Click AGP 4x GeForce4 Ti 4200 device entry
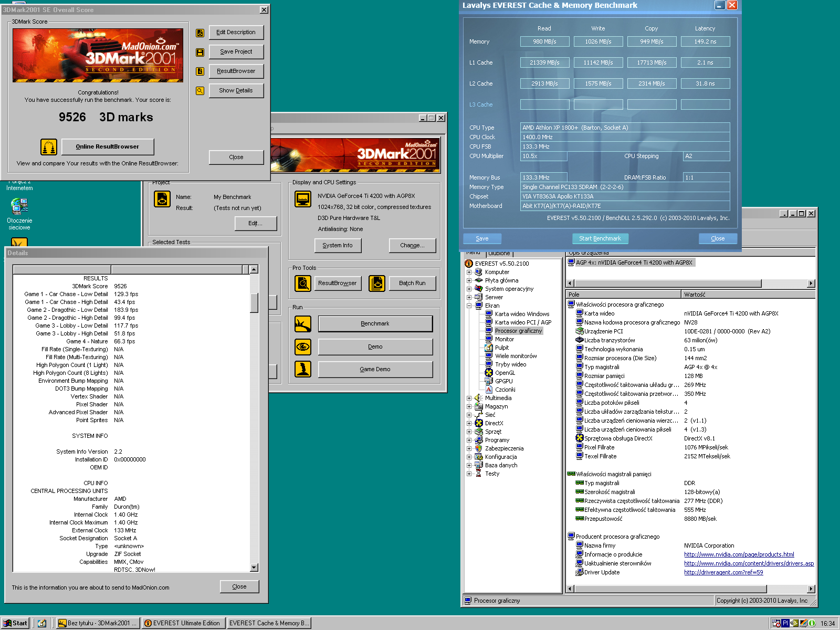This screenshot has width=840, height=630. pos(630,262)
